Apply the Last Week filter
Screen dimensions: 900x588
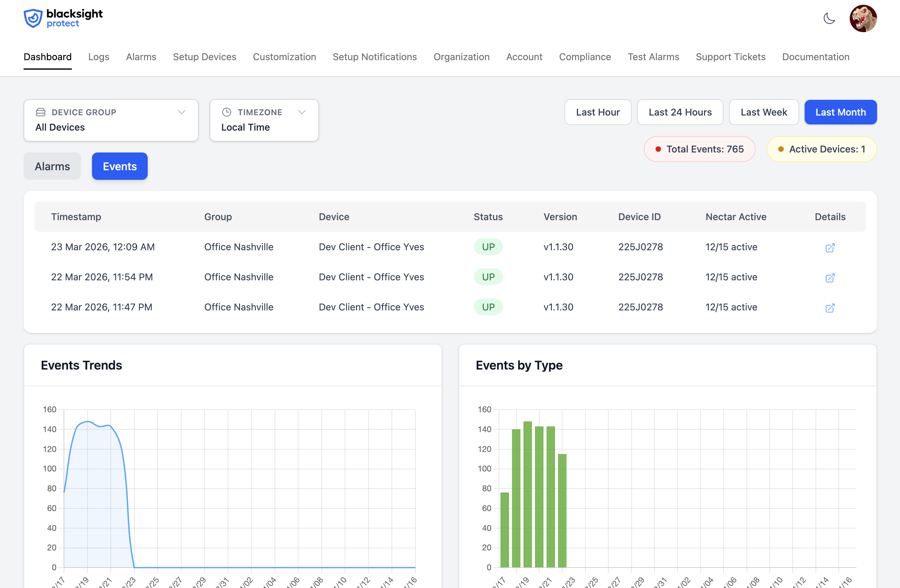[x=764, y=112]
